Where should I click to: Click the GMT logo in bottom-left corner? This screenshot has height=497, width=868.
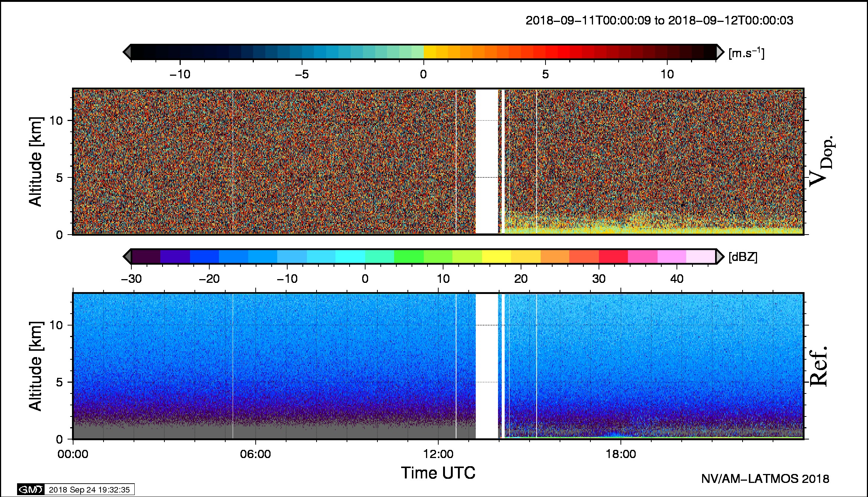[x=31, y=490]
